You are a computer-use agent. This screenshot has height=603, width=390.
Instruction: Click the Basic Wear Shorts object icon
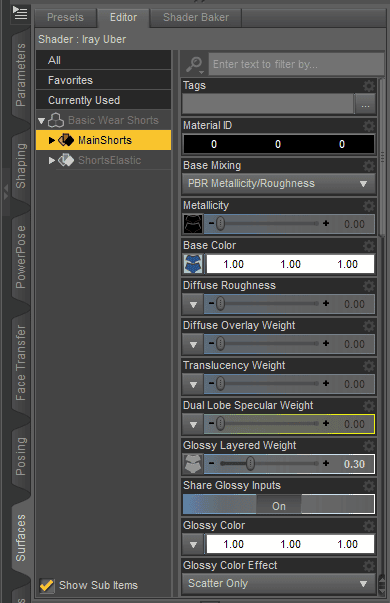point(56,120)
